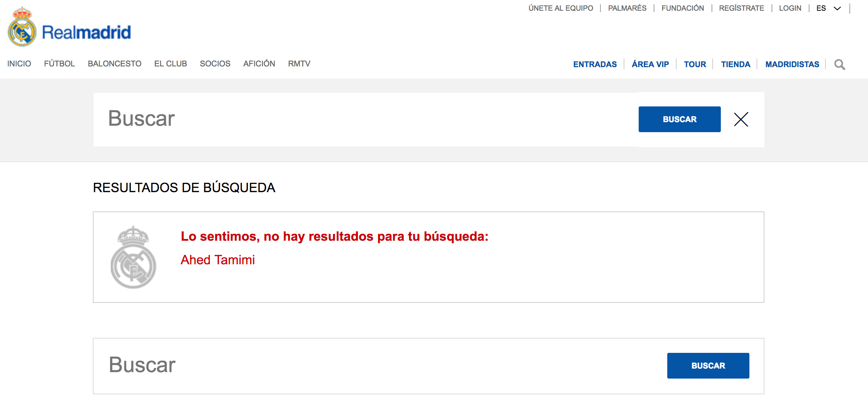Image resolution: width=868 pixels, height=415 pixels.
Task: Focus the bottom Buscar search field
Action: pyautogui.click(x=379, y=366)
